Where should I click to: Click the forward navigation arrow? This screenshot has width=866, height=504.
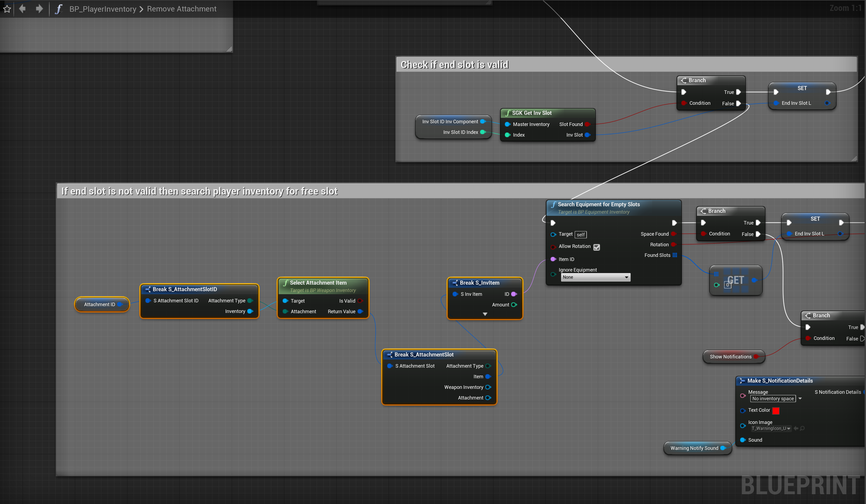click(x=39, y=9)
